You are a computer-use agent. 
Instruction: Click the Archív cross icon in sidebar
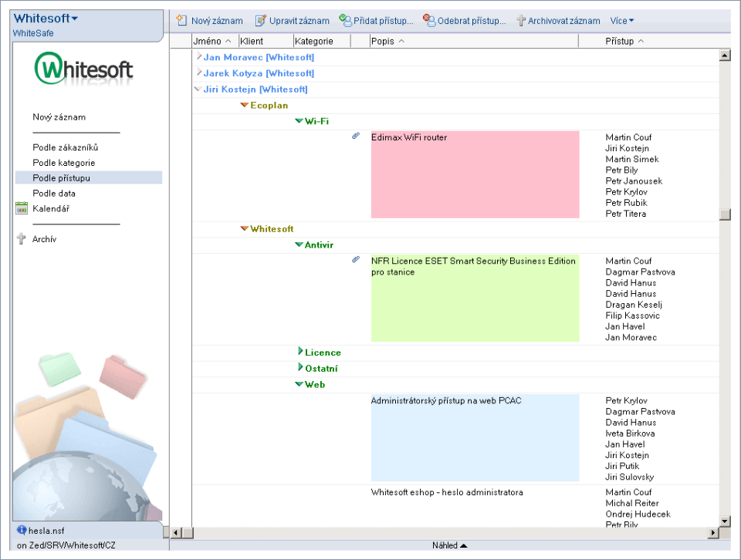pyautogui.click(x=22, y=239)
